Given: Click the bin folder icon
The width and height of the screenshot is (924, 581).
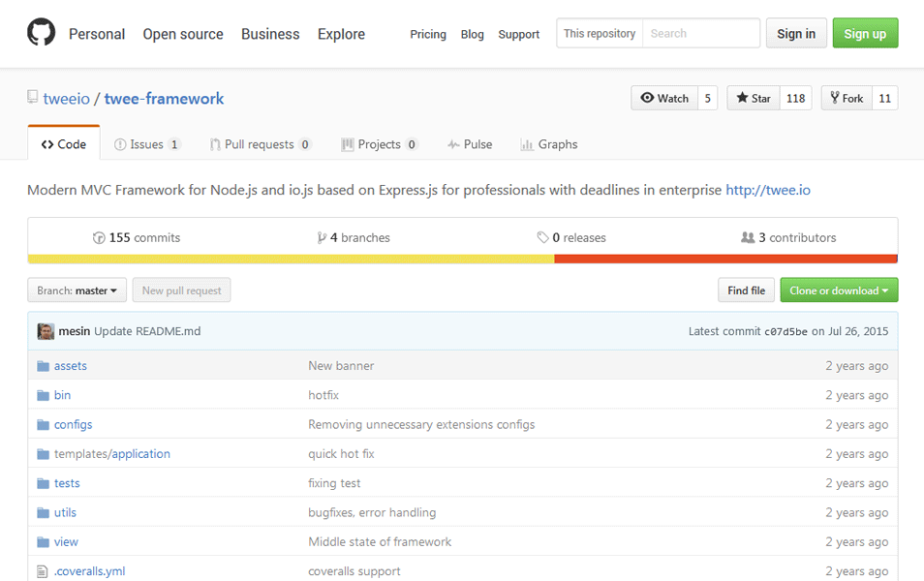Looking at the screenshot, I should [43, 395].
